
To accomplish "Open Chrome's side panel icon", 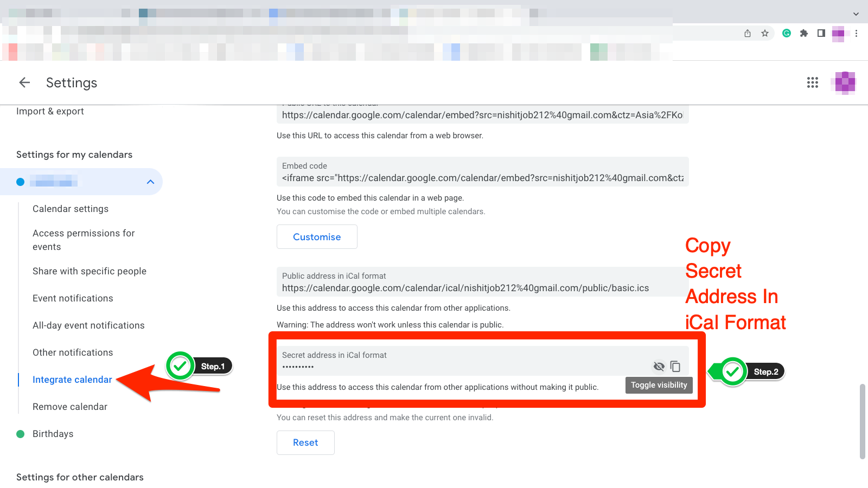I will click(820, 33).
